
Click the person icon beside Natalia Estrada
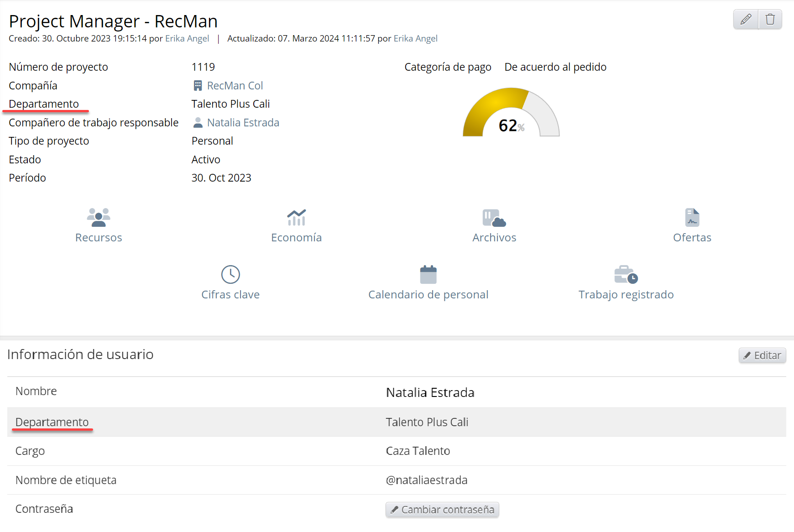click(198, 122)
